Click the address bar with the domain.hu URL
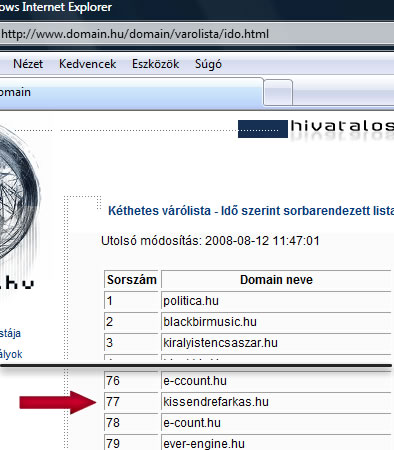This screenshot has width=394, height=450. (x=197, y=34)
